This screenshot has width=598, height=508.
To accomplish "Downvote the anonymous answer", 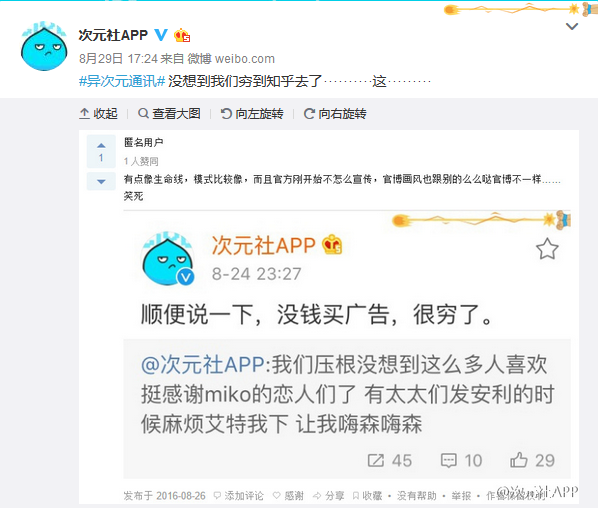I will pyautogui.click(x=101, y=182).
